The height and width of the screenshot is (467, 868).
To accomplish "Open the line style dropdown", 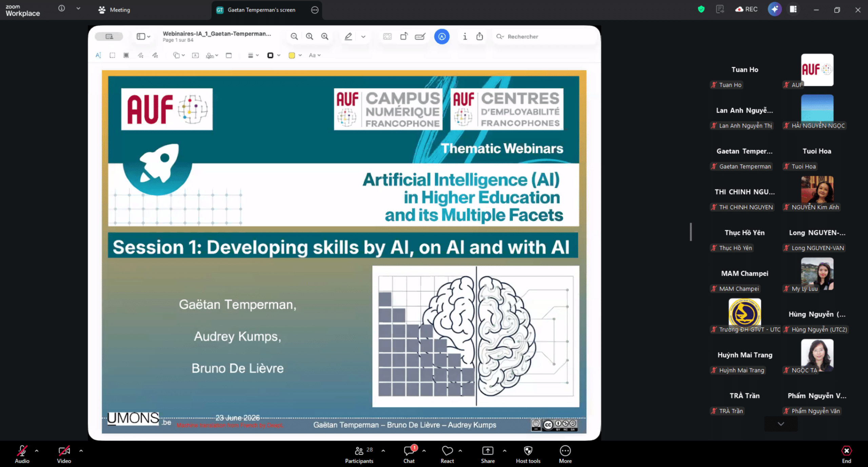I will click(x=253, y=55).
